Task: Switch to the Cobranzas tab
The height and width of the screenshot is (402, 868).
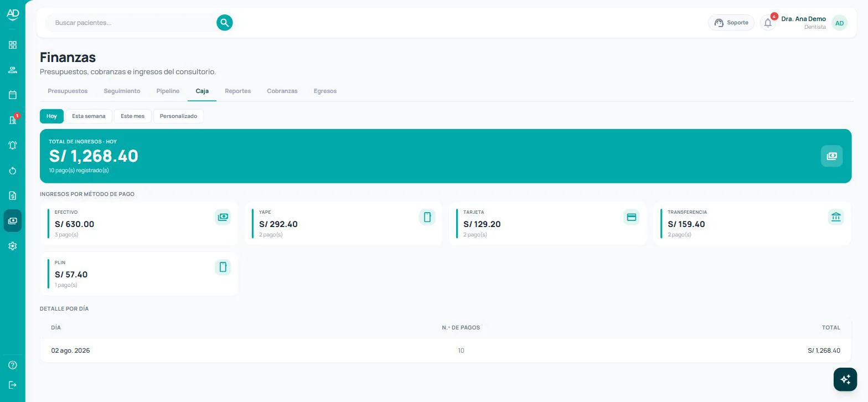Action: pos(282,91)
